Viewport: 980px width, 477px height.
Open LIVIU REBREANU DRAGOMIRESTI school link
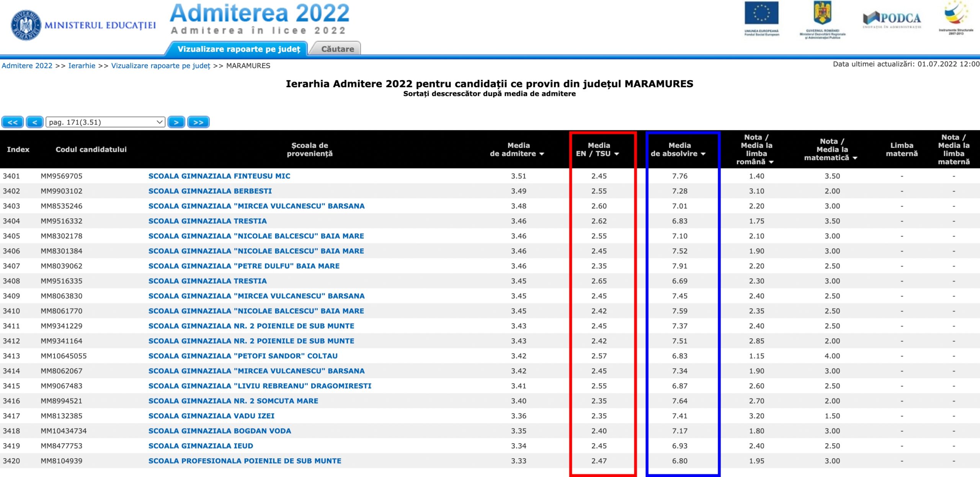260,386
